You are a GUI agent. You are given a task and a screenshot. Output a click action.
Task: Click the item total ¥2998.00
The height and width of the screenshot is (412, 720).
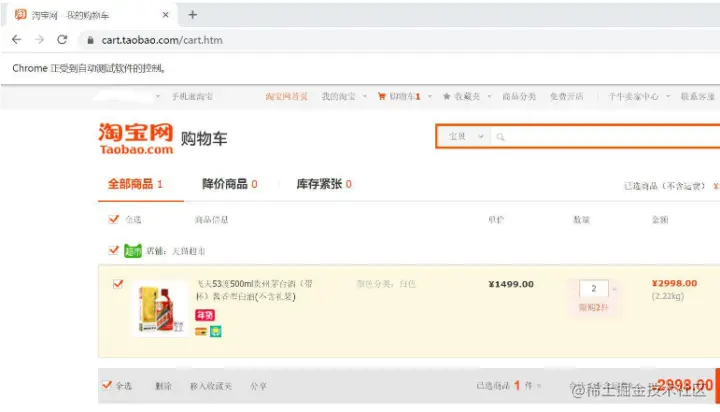[674, 283]
